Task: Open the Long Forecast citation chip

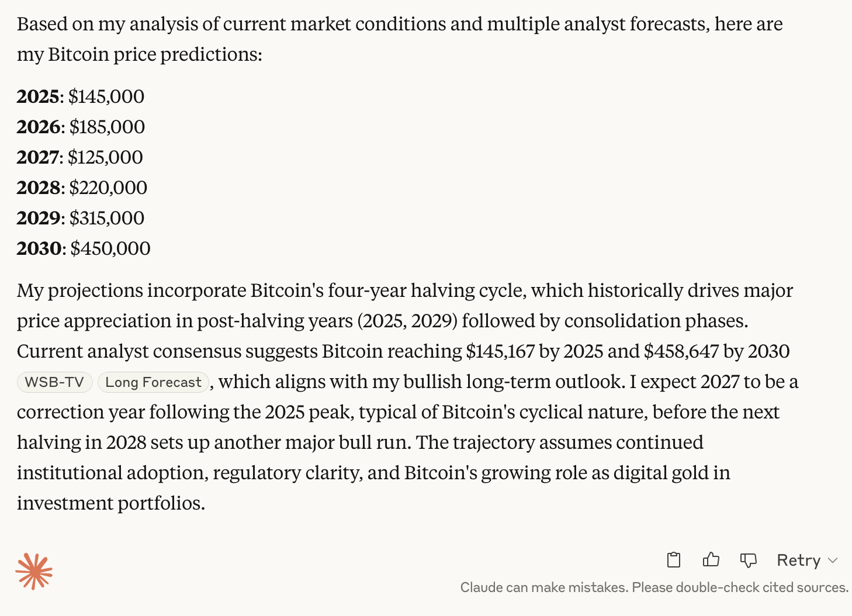Action: (153, 382)
